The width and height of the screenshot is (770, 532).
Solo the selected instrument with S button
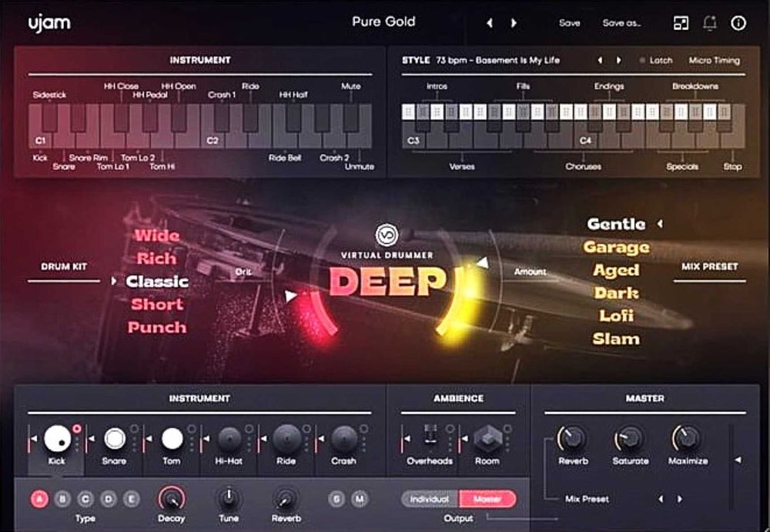(336, 499)
